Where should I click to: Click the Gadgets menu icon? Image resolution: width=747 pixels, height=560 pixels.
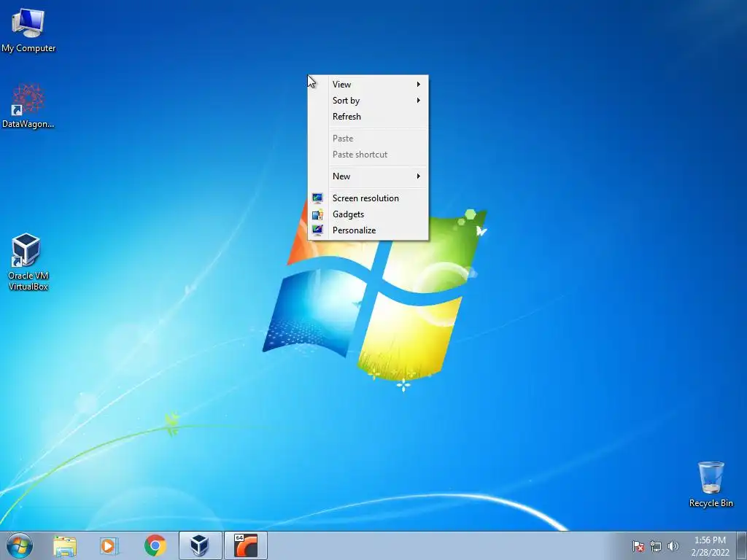(x=317, y=214)
